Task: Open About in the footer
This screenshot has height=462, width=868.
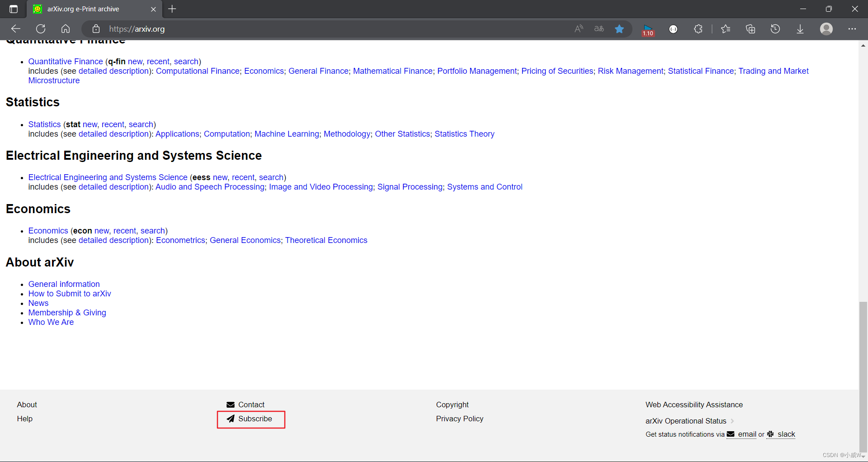Action: [27, 405]
